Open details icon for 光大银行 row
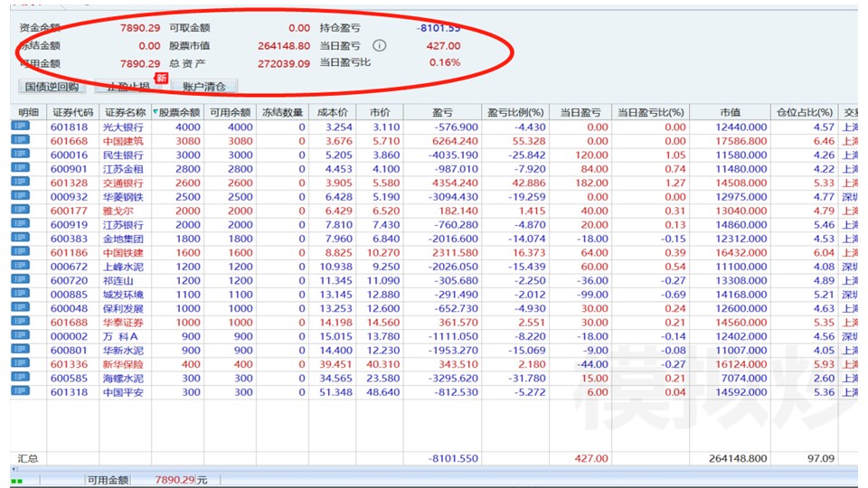 coord(21,127)
